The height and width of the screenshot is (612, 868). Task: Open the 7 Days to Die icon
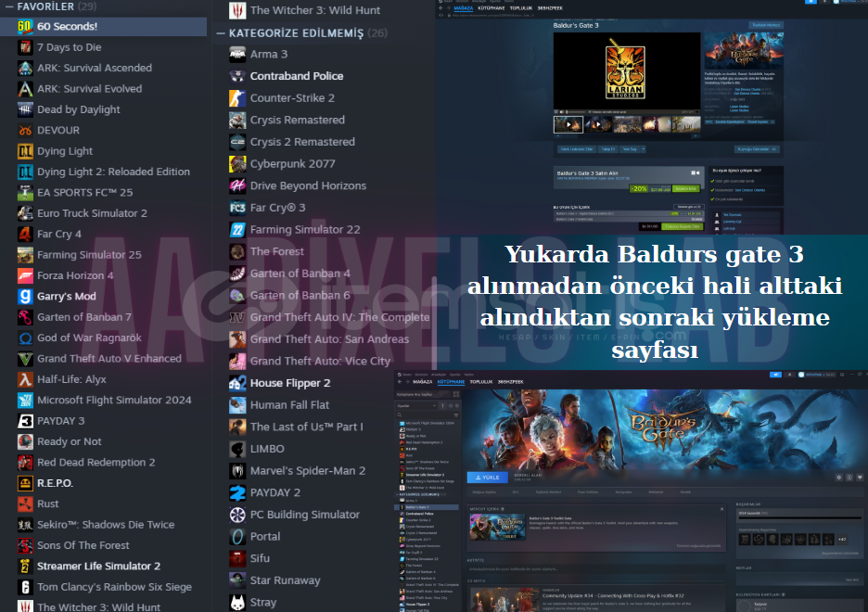tap(25, 47)
